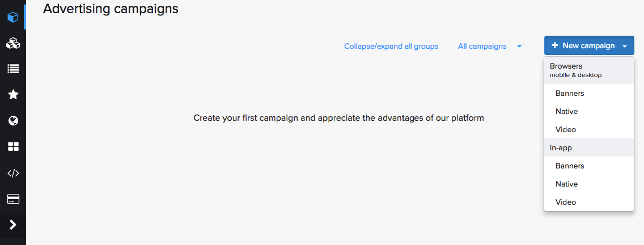Choose Video under Browsers section

pos(566,129)
